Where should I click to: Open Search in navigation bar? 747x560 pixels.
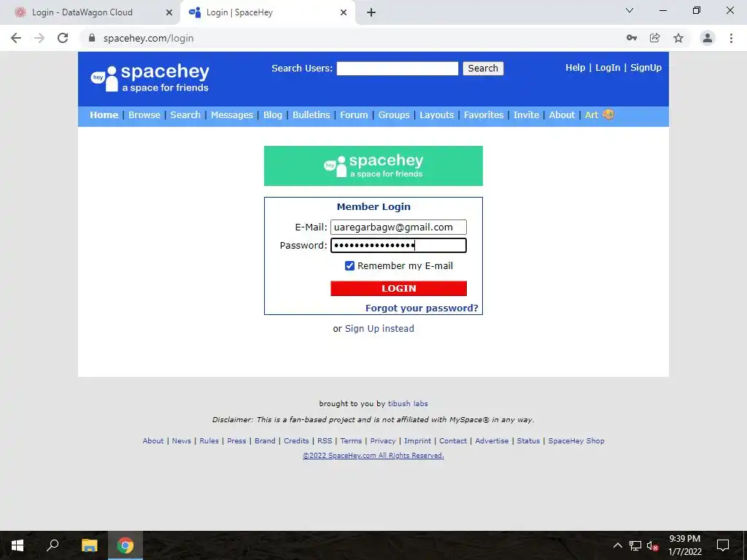click(x=185, y=114)
